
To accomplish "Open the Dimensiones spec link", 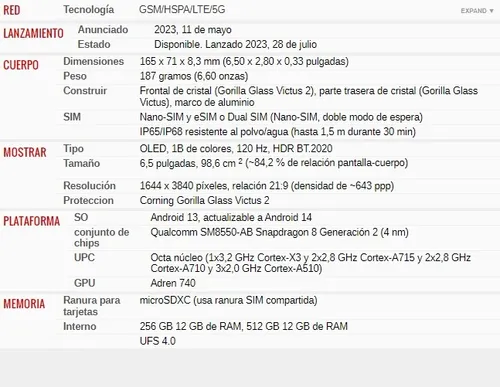I will [x=94, y=61].
